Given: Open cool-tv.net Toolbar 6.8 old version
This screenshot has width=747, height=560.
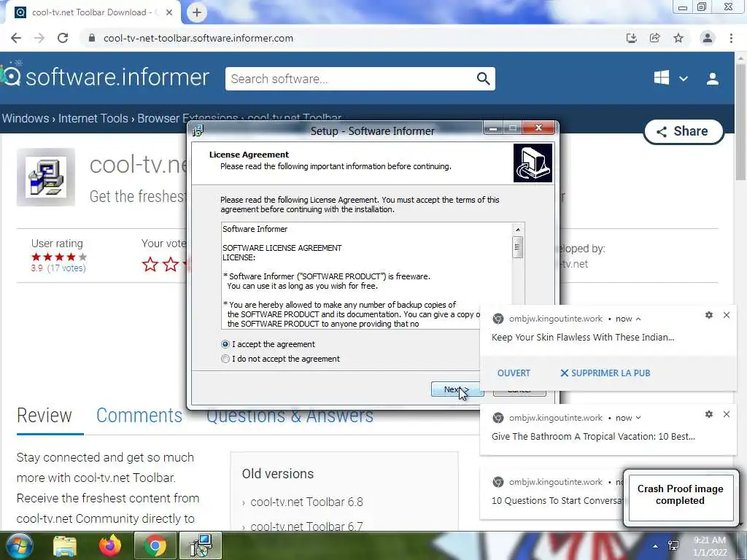Looking at the screenshot, I should [x=307, y=502].
